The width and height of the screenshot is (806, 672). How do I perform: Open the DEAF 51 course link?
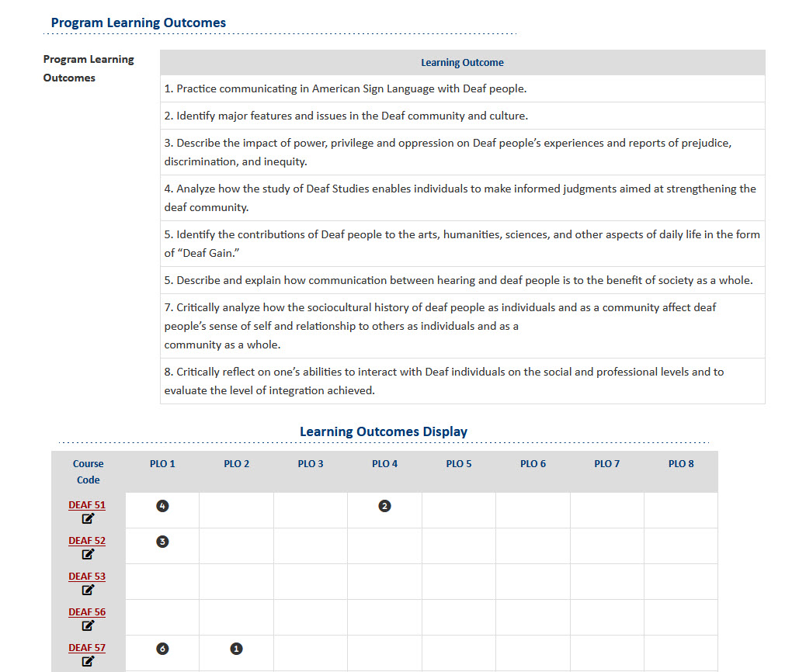(x=87, y=505)
